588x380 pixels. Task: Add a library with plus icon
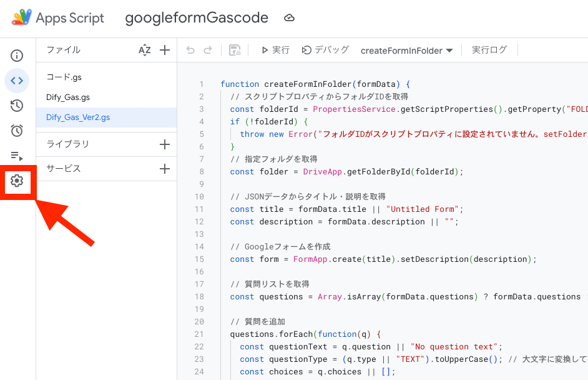pyautogui.click(x=165, y=144)
